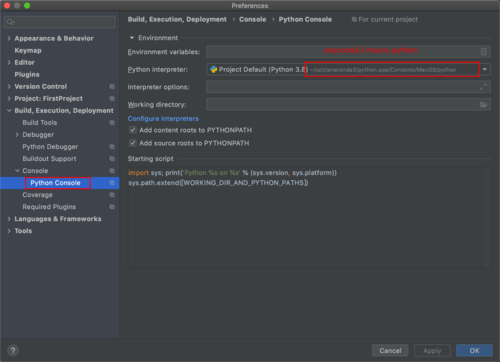Click project-level icon beside Console row

[112, 171]
